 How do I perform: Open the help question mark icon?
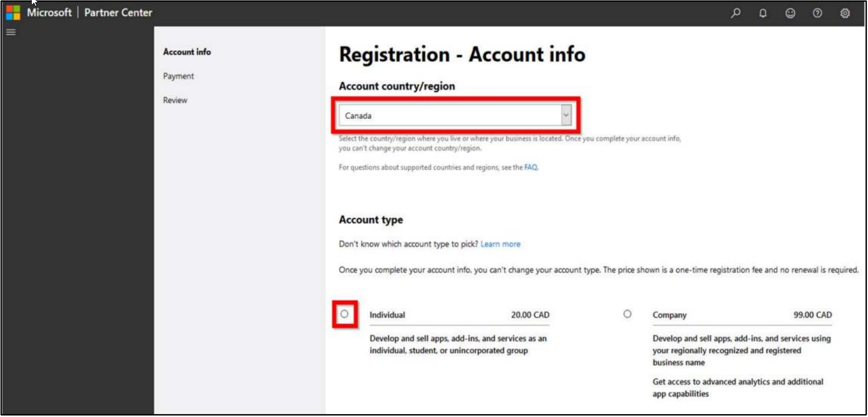coord(817,13)
